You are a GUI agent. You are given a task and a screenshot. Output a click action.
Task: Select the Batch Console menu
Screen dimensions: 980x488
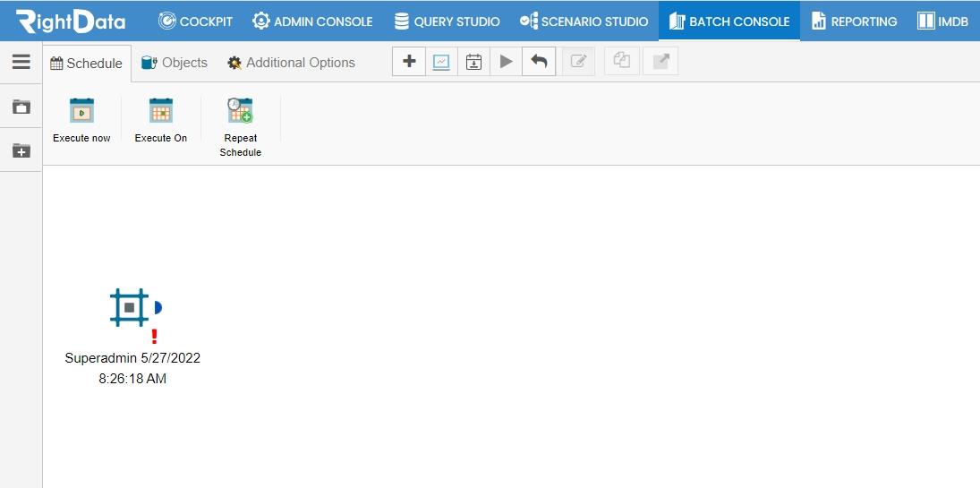tap(729, 21)
